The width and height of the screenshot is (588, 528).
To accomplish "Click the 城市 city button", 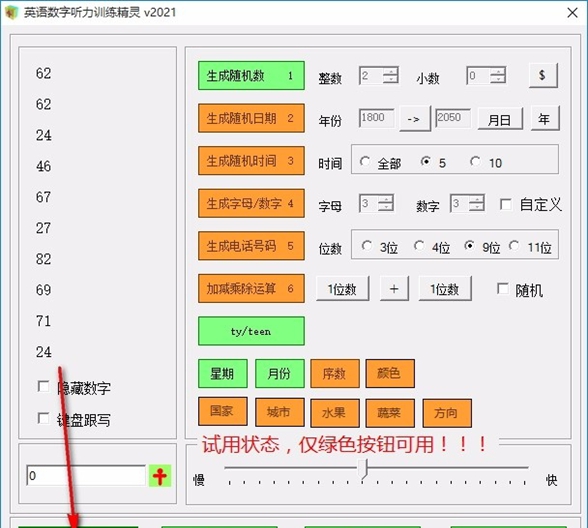I will pyautogui.click(x=279, y=412).
